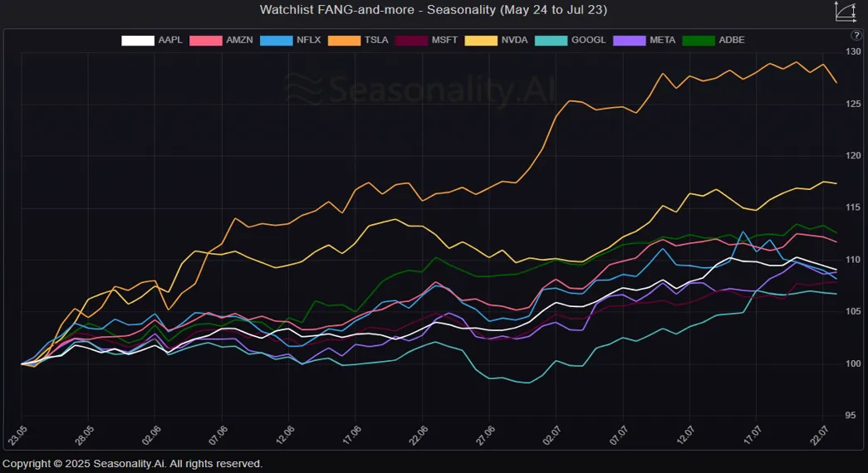Click the x-axis date label 12.07
The height and width of the screenshot is (473, 868).
pos(684,436)
